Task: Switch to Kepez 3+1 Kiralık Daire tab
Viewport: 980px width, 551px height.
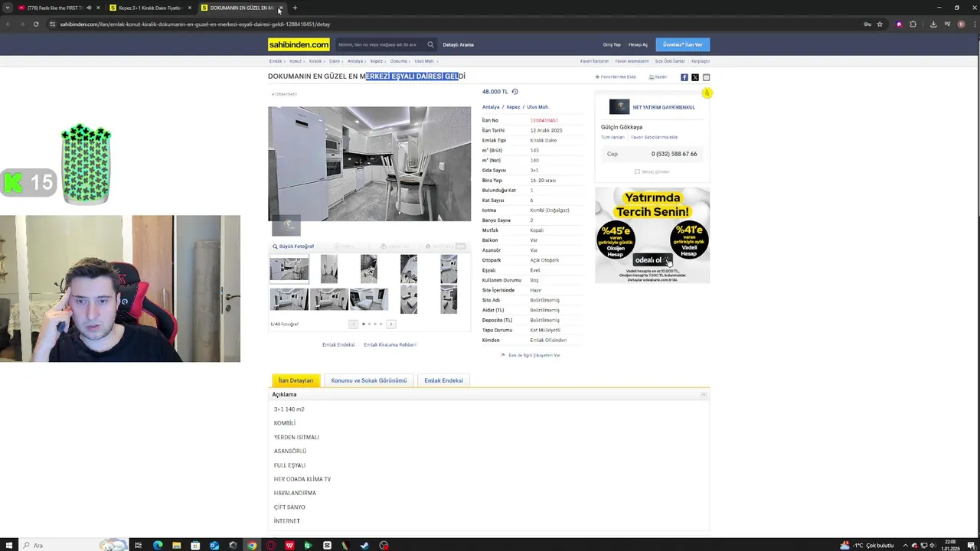Action: point(150,8)
